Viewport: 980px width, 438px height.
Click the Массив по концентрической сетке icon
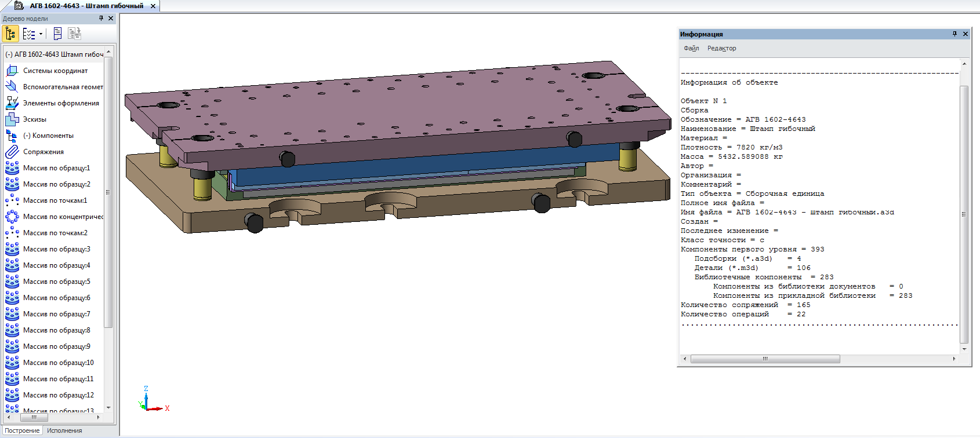click(12, 217)
